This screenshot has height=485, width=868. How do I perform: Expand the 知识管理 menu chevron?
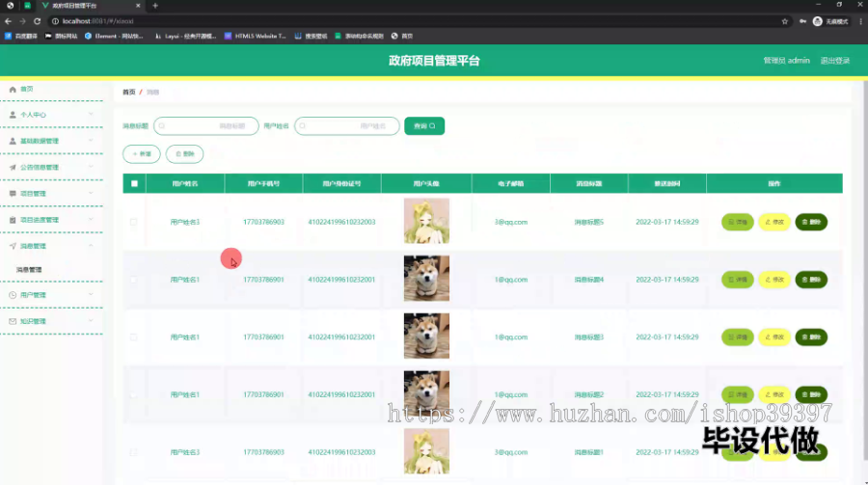[91, 321]
